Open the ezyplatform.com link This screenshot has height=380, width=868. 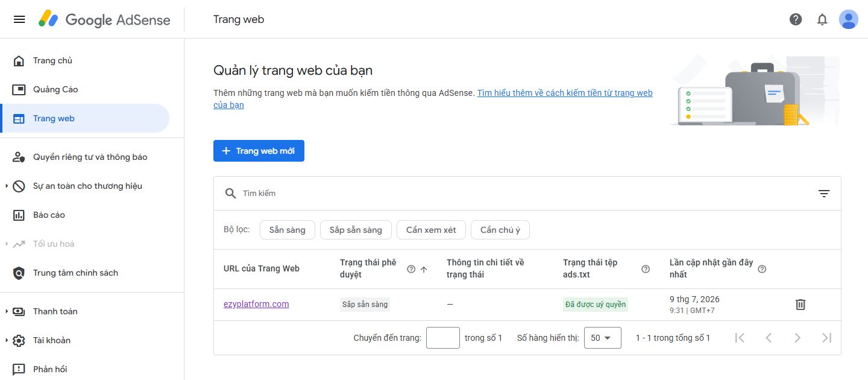256,304
